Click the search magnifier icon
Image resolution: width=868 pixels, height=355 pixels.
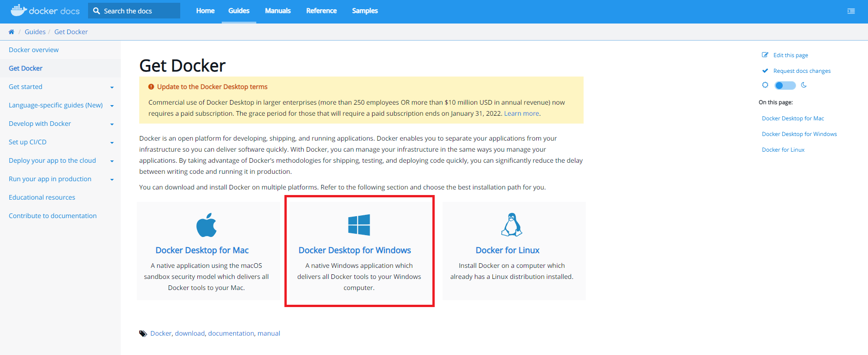pos(96,11)
